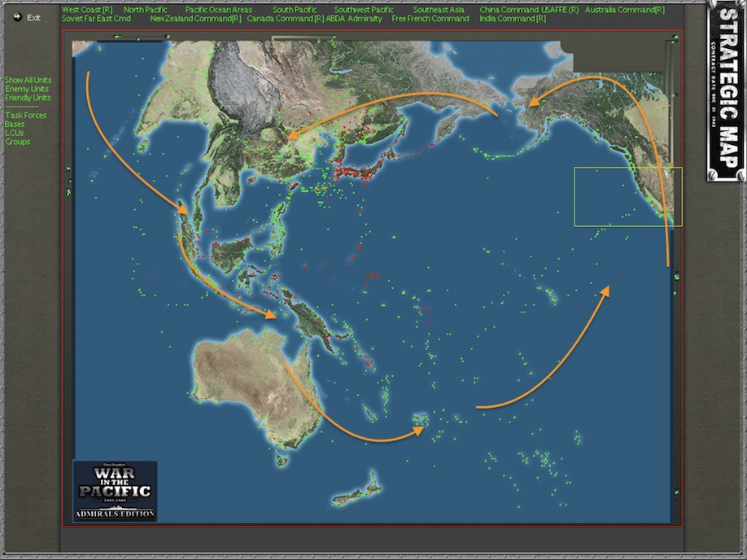Filter map by Task Forces

pyautogui.click(x=26, y=116)
